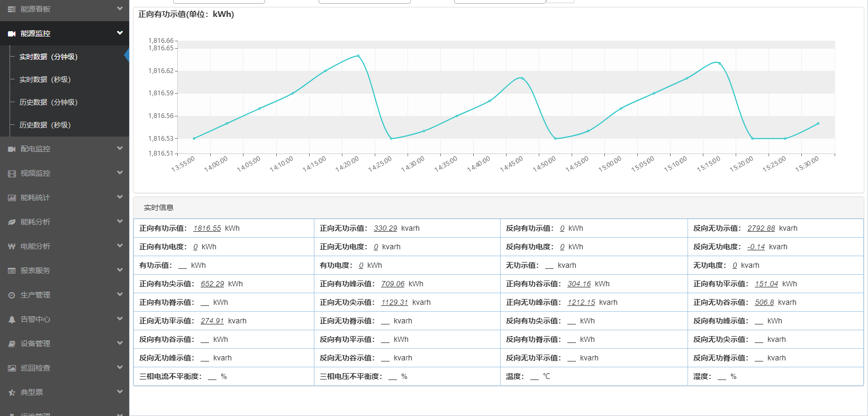Open 实时数据 (秒级) submenu item

pyautogui.click(x=45, y=79)
